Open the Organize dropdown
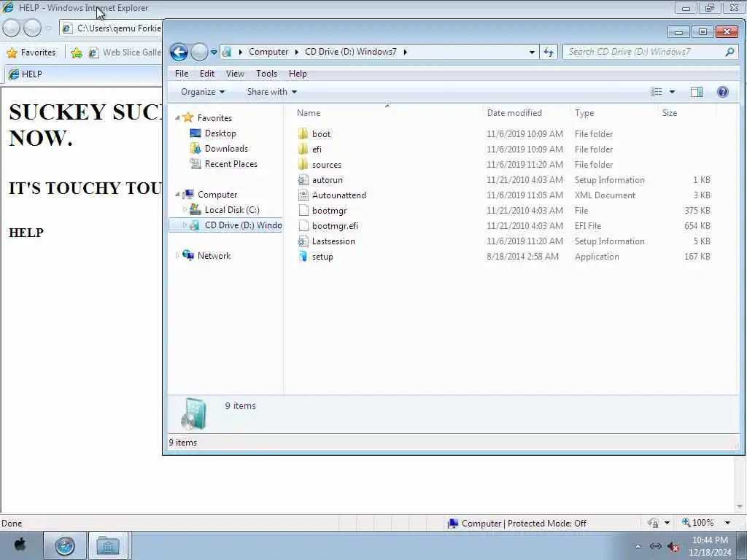Viewport: 747px width, 560px height. 203,92
